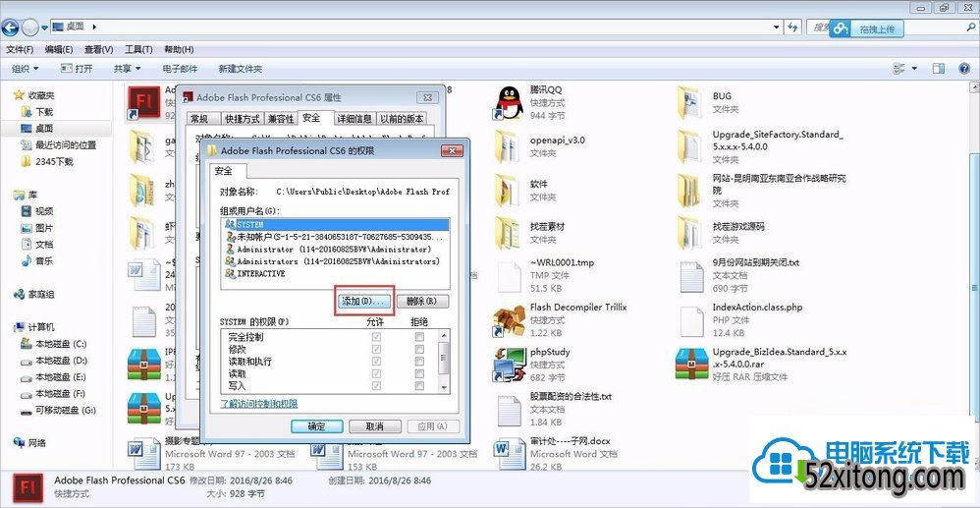This screenshot has height=508, width=980.
Task: Cancel the permissions dialog with 取消
Action: coord(374,426)
